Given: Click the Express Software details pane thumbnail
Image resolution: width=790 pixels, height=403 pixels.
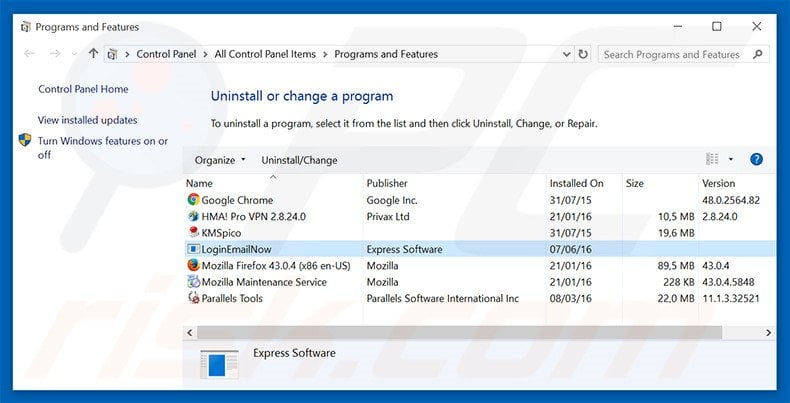Looking at the screenshot, I should (219, 364).
